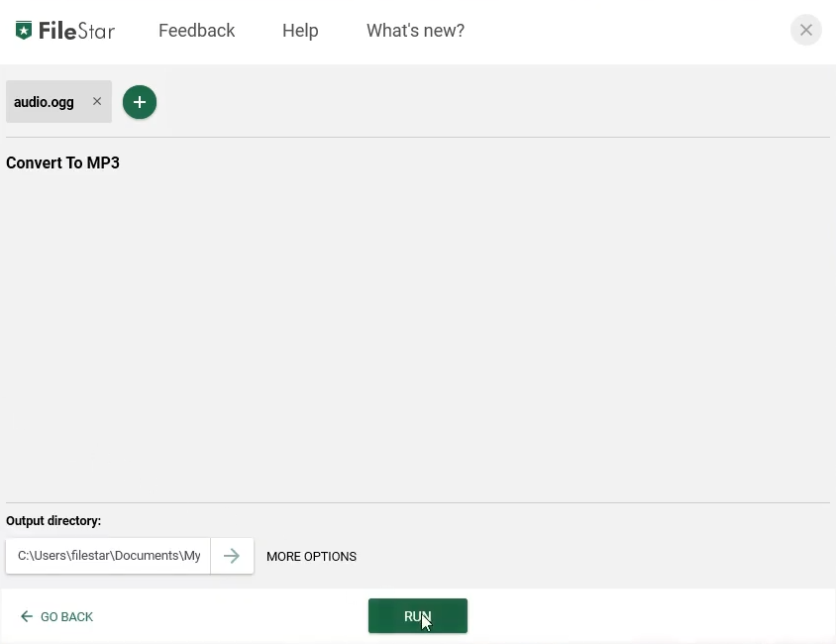The width and height of the screenshot is (836, 644).
Task: Browse output folder using the arrow button
Action: click(x=232, y=556)
